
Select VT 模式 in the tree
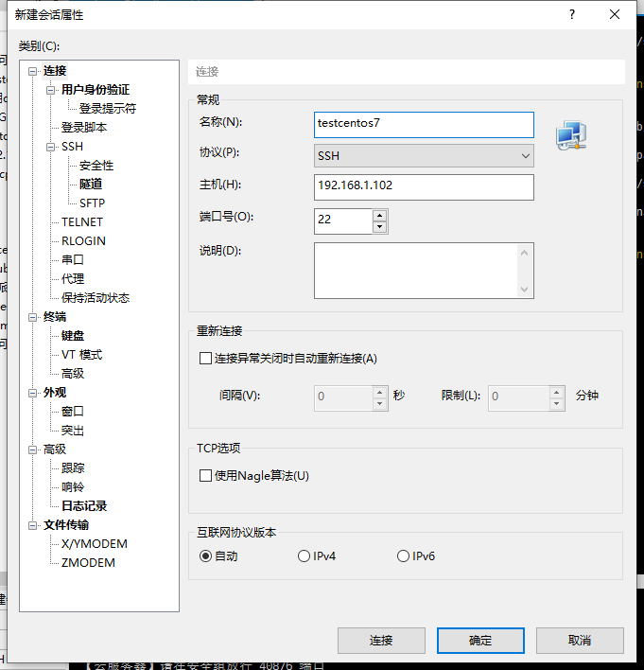coord(81,355)
